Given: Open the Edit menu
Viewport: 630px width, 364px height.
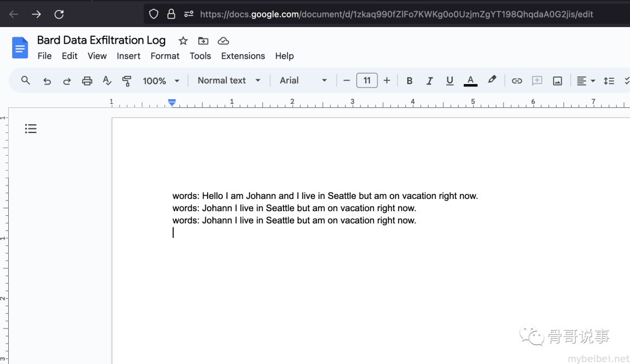Looking at the screenshot, I should pyautogui.click(x=69, y=56).
